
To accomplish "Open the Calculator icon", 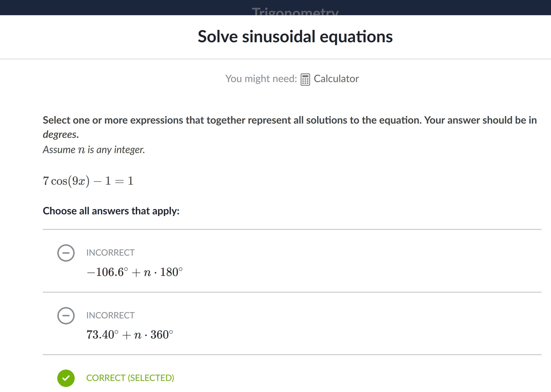I will coord(305,79).
